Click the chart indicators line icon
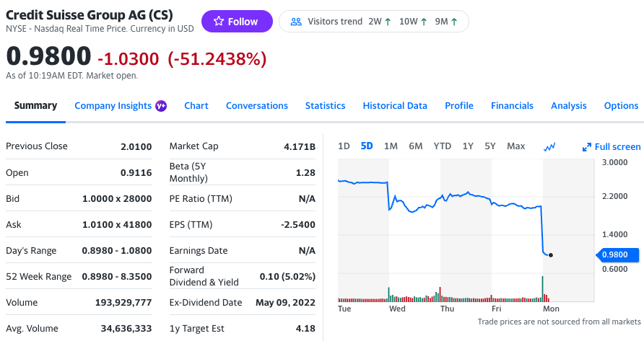 coord(549,146)
